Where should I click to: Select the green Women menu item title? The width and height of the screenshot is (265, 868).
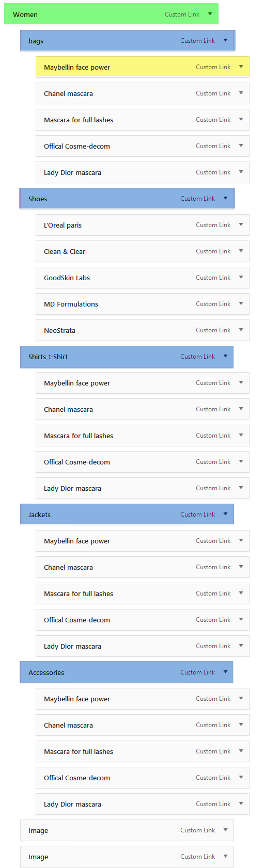click(x=25, y=15)
